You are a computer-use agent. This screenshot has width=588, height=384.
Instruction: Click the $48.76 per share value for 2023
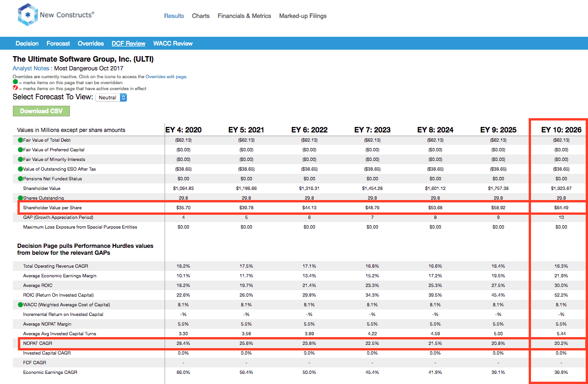372,207
